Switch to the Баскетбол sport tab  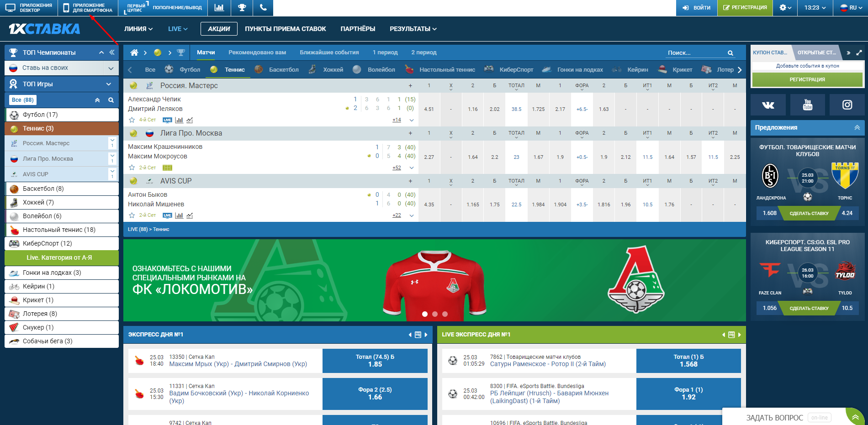tap(283, 70)
